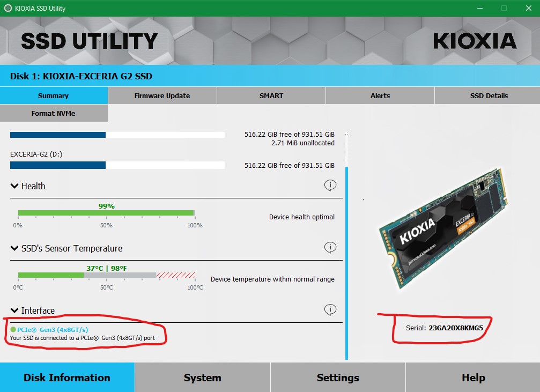Image resolution: width=540 pixels, height=392 pixels.
Task: Click the KIOXIA EXCERIA SSD product image
Action: (443, 229)
